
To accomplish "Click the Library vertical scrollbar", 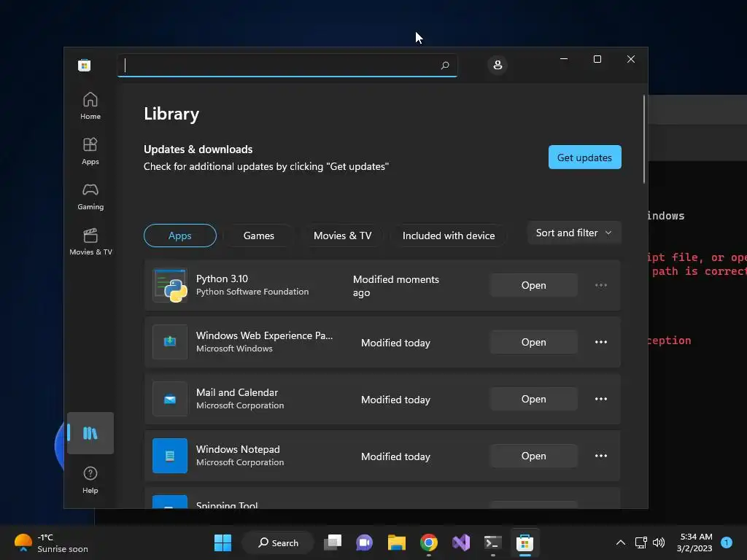I will pyautogui.click(x=644, y=139).
